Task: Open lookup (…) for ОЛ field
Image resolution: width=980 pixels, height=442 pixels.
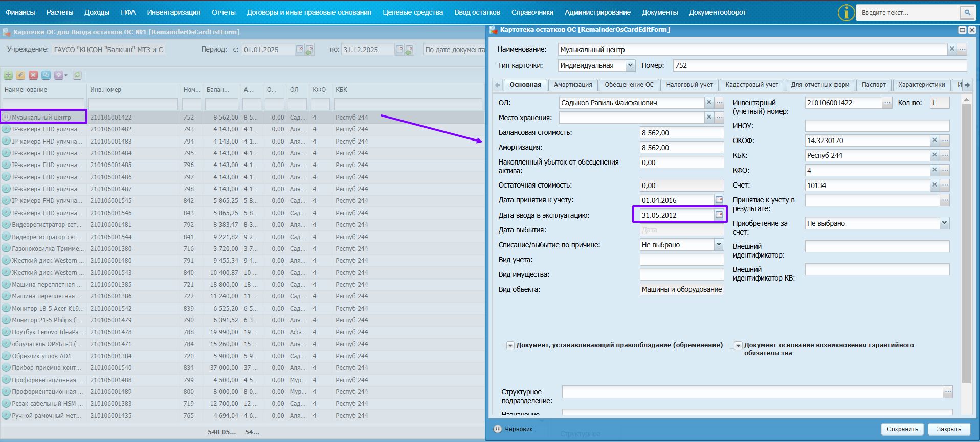Action: (719, 103)
